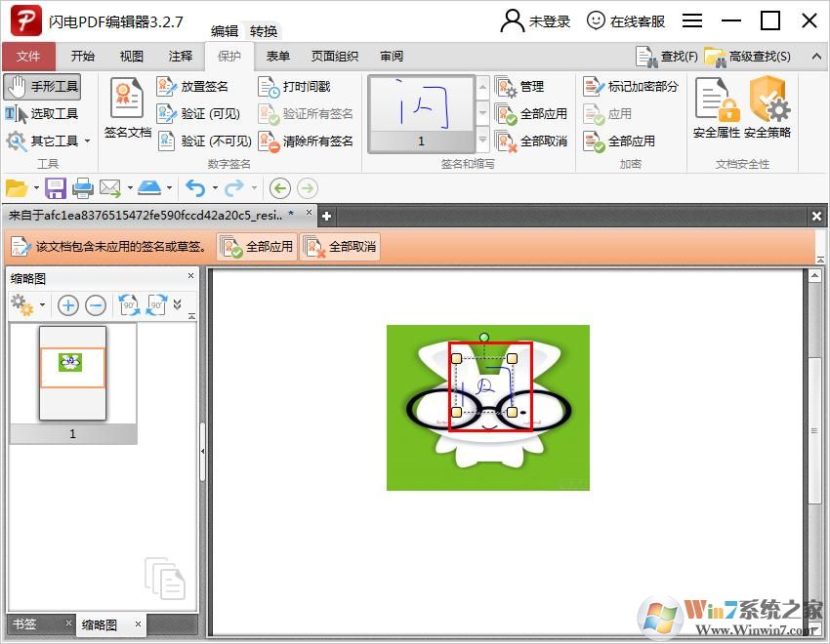This screenshot has height=644, width=830.
Task: Close the 缩略图 panel header
Action: [x=191, y=275]
